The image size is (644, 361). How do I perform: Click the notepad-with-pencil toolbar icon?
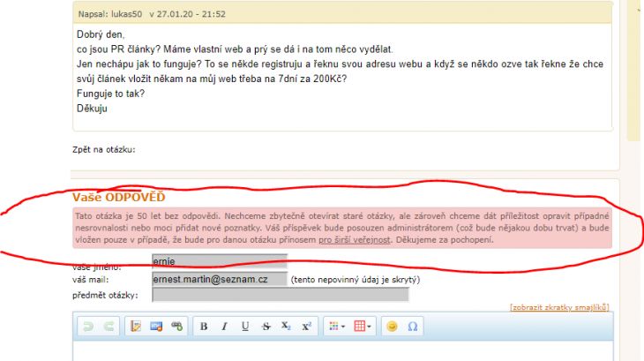click(x=136, y=327)
